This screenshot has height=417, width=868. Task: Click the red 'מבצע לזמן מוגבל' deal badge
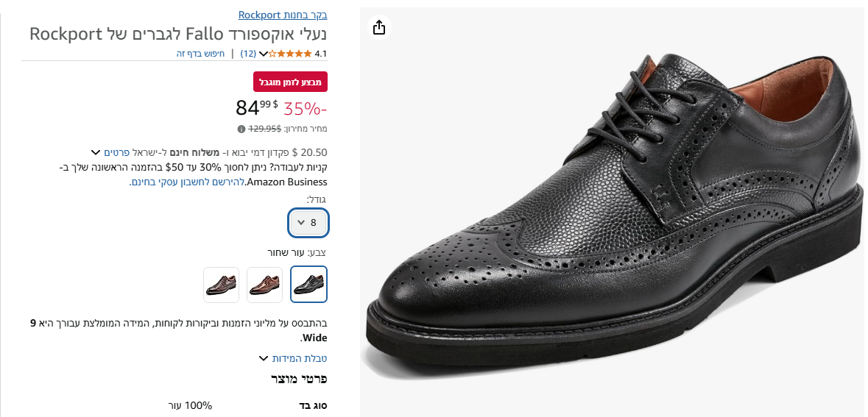click(290, 81)
